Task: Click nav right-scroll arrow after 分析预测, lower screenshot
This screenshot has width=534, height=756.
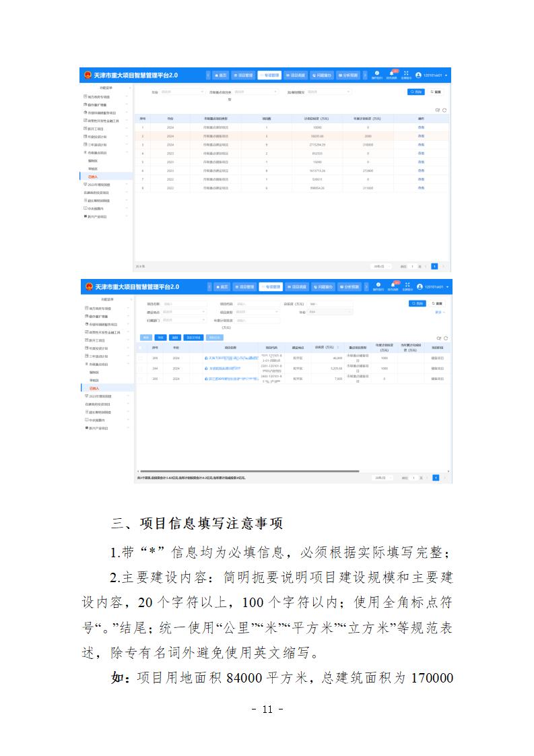Action: tap(366, 287)
